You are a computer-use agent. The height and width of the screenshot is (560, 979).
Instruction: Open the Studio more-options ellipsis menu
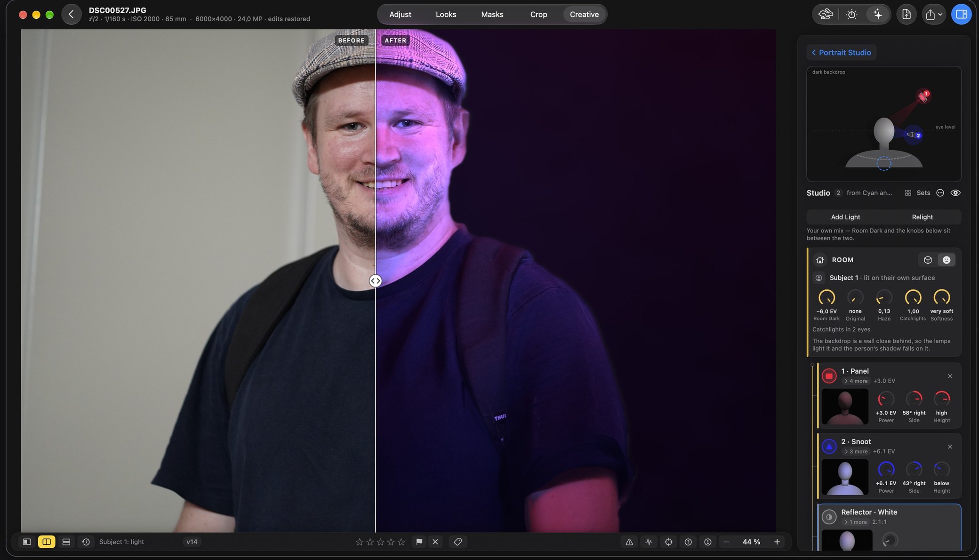[x=940, y=193]
